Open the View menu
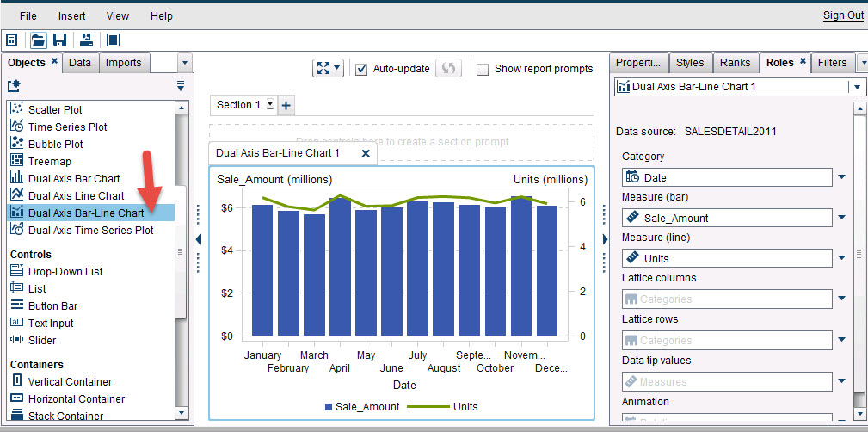This screenshot has width=868, height=432. pos(118,16)
